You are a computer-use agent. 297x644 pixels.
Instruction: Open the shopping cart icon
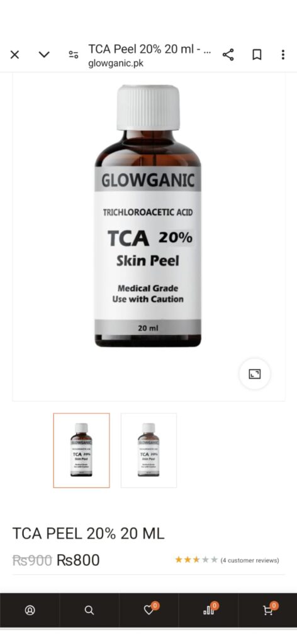point(269,609)
